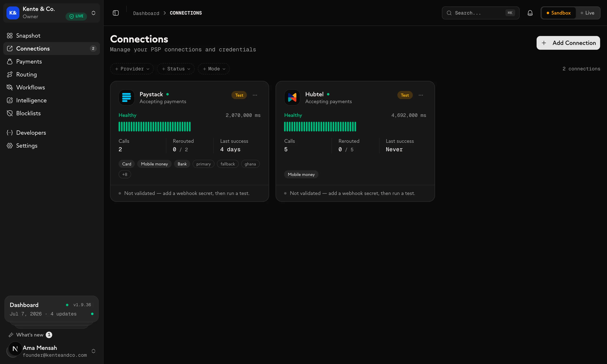Open the Snapshot page
The height and width of the screenshot is (364, 607).
click(52, 36)
